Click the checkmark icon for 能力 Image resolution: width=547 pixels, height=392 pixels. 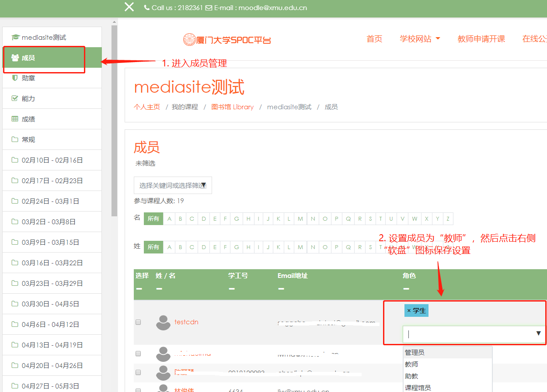click(x=15, y=98)
